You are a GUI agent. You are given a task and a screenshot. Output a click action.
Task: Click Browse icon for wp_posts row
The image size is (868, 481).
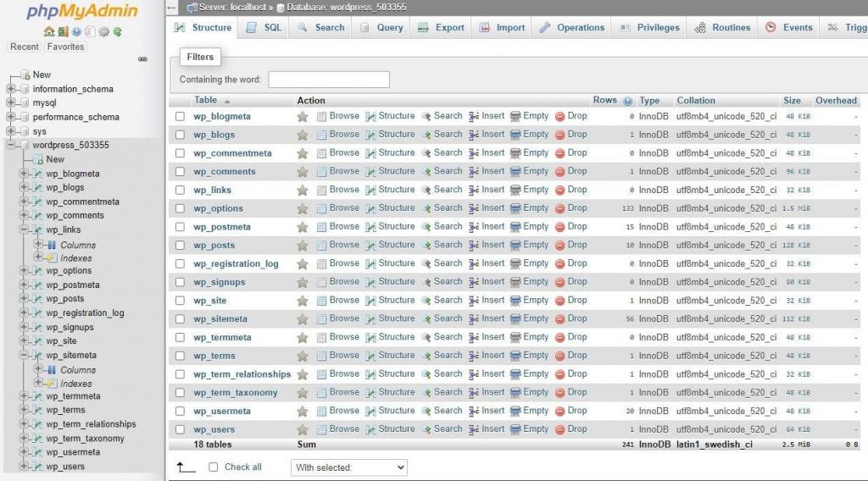[x=321, y=246]
